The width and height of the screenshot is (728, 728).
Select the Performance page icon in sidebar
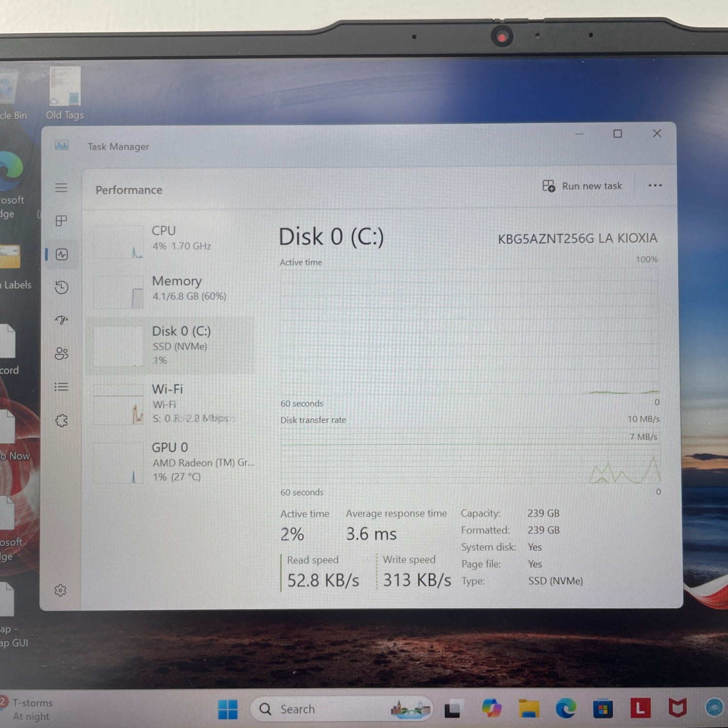[62, 254]
